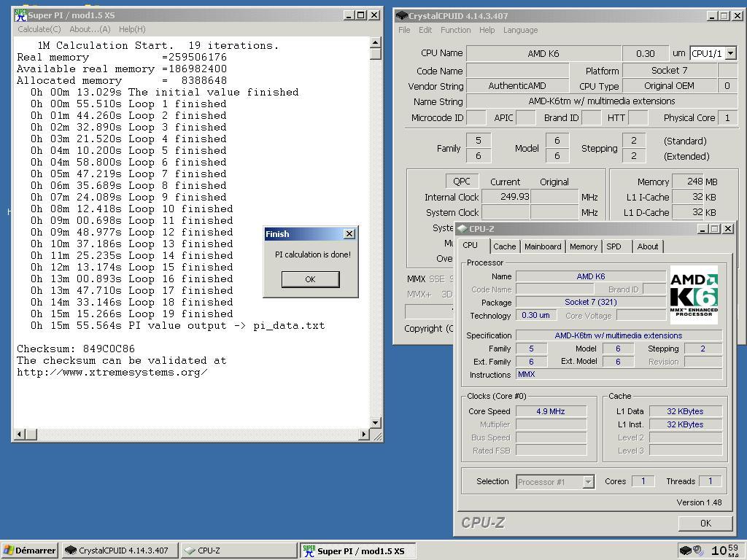Click the Super PI vertical scrollbar up arrow
This screenshot has height=560, width=747.
(376, 43)
